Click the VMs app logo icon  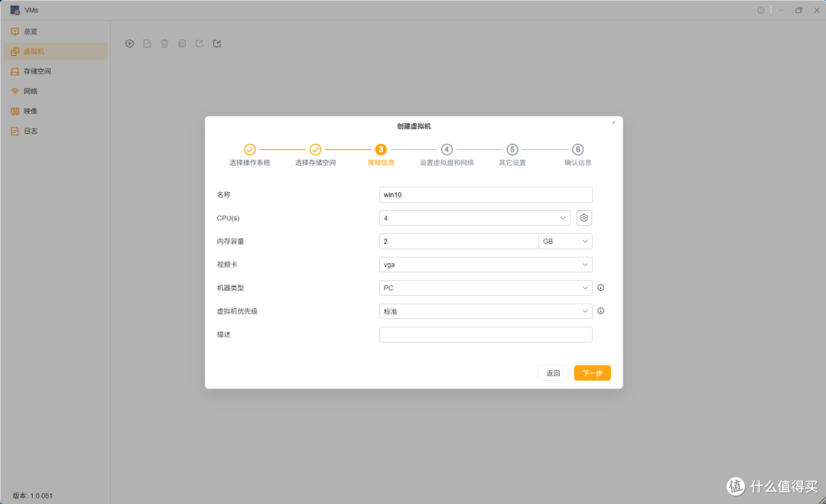pyautogui.click(x=15, y=10)
